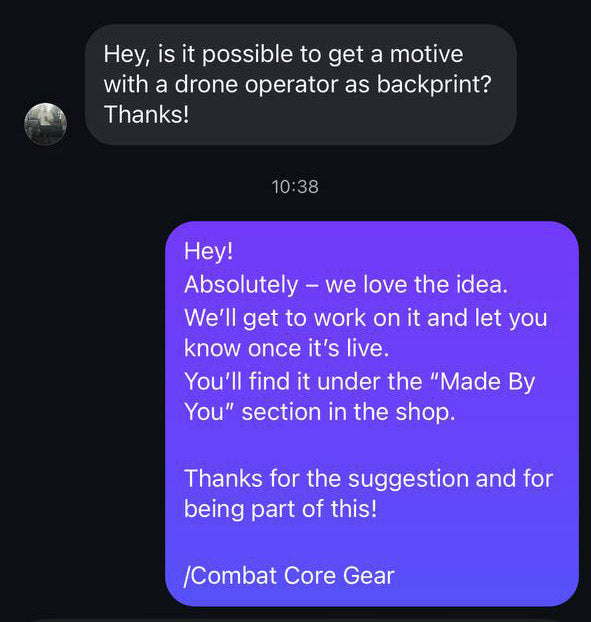The image size is (591, 622).
Task: Click the "/Combat Core Gear" signature line
Action: coord(289,576)
